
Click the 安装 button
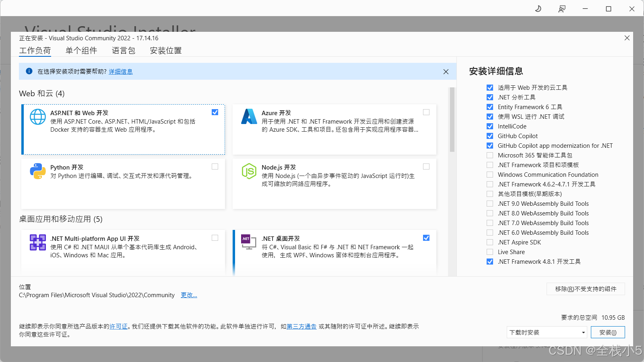pyautogui.click(x=608, y=332)
